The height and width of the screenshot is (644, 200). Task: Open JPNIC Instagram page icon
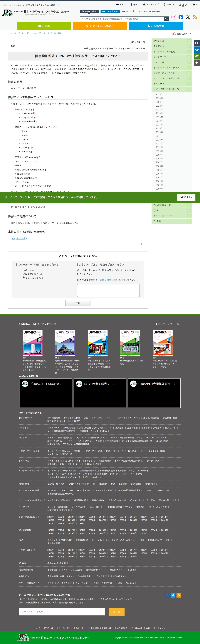coord(174,17)
